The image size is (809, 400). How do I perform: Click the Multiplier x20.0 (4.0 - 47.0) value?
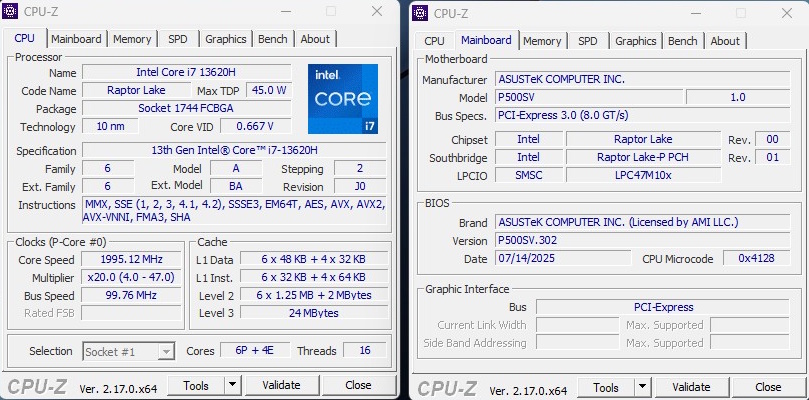(x=131, y=277)
